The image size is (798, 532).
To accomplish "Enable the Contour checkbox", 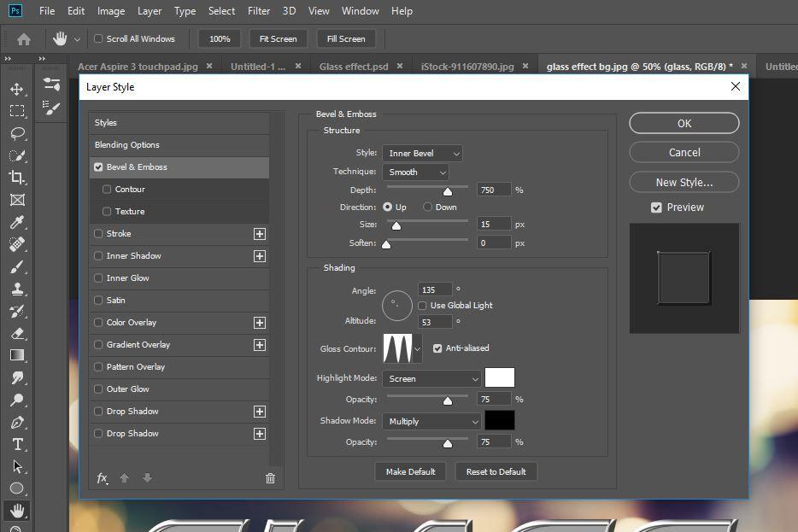I will point(106,190).
